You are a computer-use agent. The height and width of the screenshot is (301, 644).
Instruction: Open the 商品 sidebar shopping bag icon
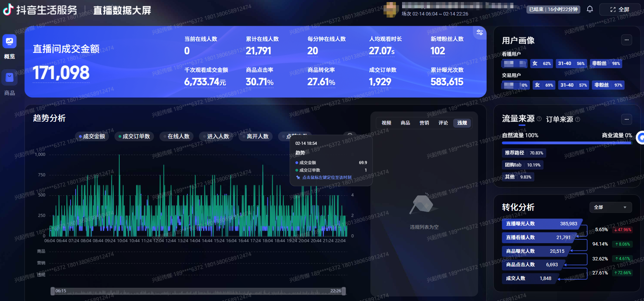click(9, 77)
